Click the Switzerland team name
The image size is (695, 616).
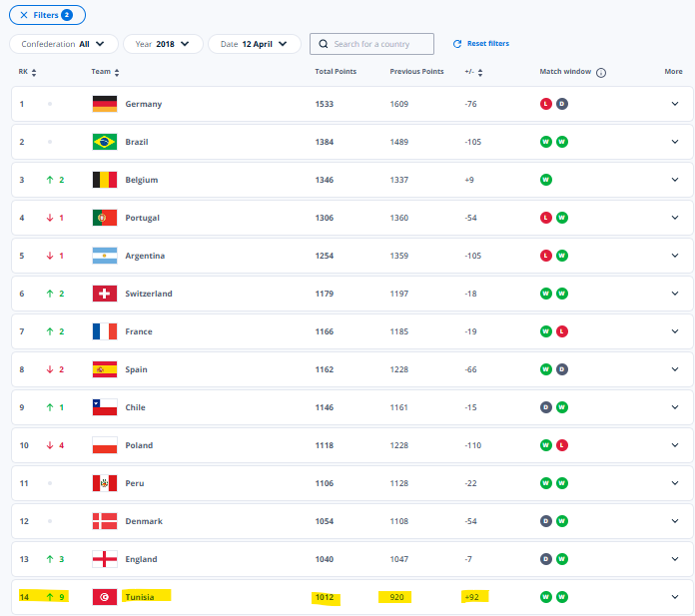(x=149, y=294)
